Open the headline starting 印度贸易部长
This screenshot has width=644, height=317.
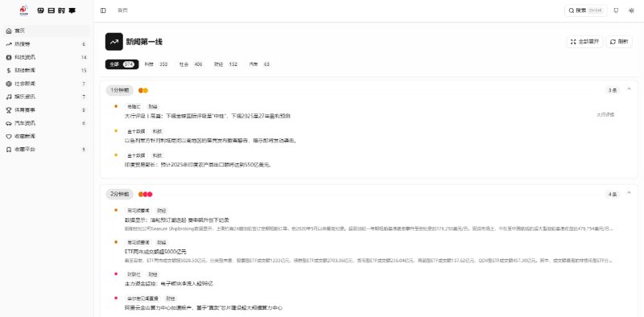[x=198, y=165]
